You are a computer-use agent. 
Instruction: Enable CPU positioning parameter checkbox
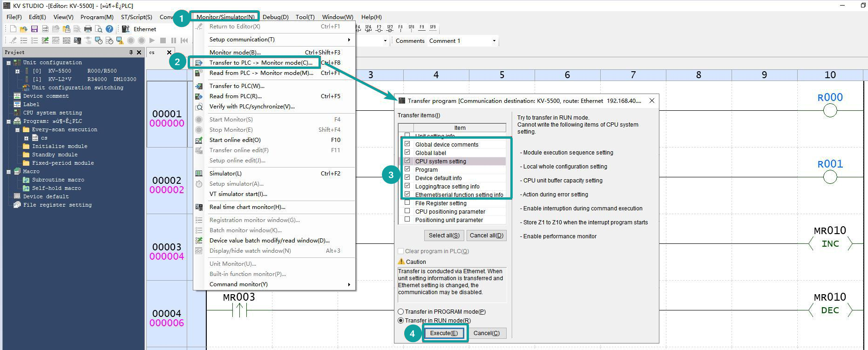[407, 211]
